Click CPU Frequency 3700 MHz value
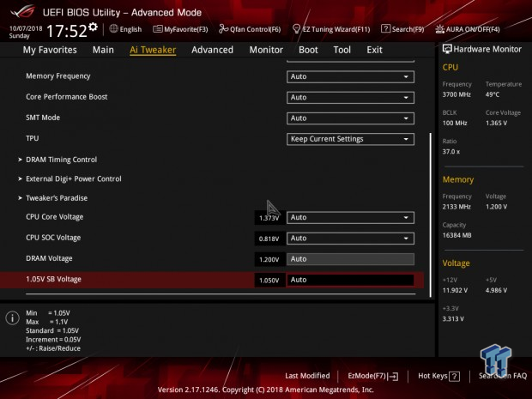The width and height of the screenshot is (532, 399). 456,94
